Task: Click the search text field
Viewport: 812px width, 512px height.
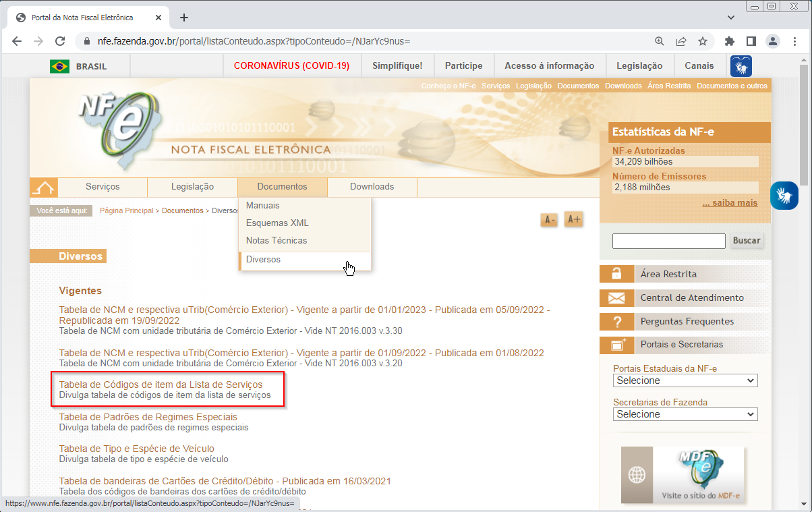Action: click(669, 241)
